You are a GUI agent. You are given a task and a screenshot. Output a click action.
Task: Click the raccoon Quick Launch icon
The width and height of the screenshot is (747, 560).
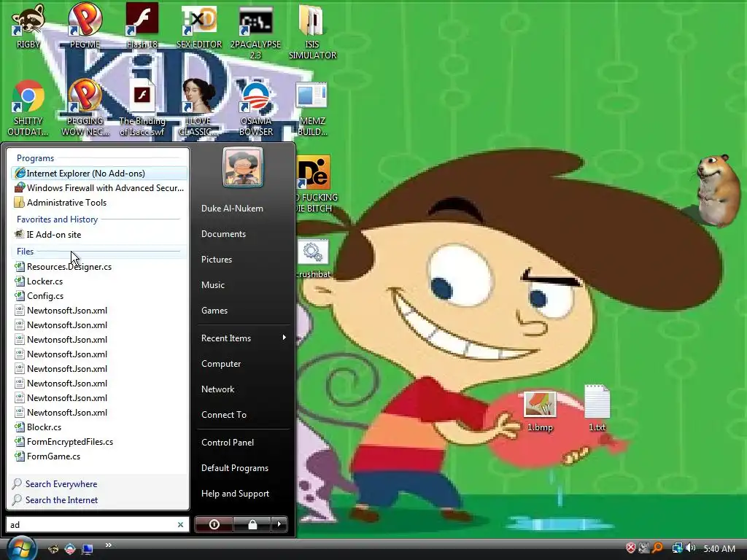point(53,549)
